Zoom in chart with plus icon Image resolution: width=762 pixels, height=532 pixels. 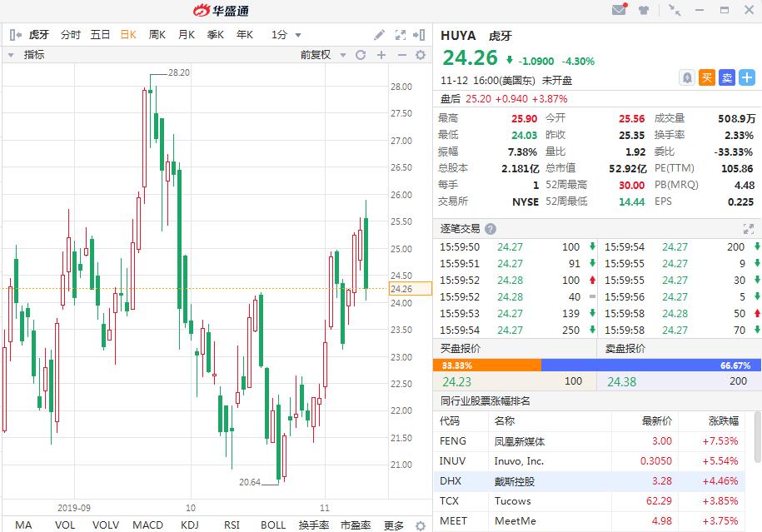[x=381, y=55]
